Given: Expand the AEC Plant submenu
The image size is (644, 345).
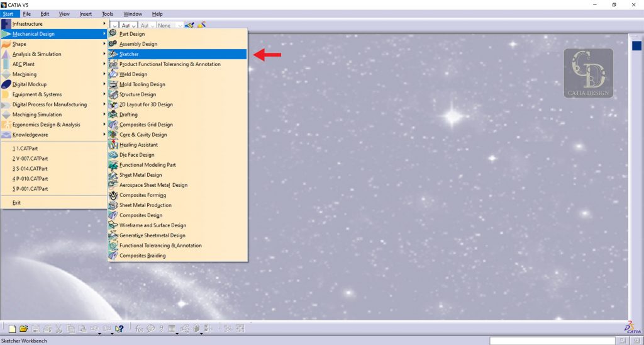Looking at the screenshot, I should [54, 64].
